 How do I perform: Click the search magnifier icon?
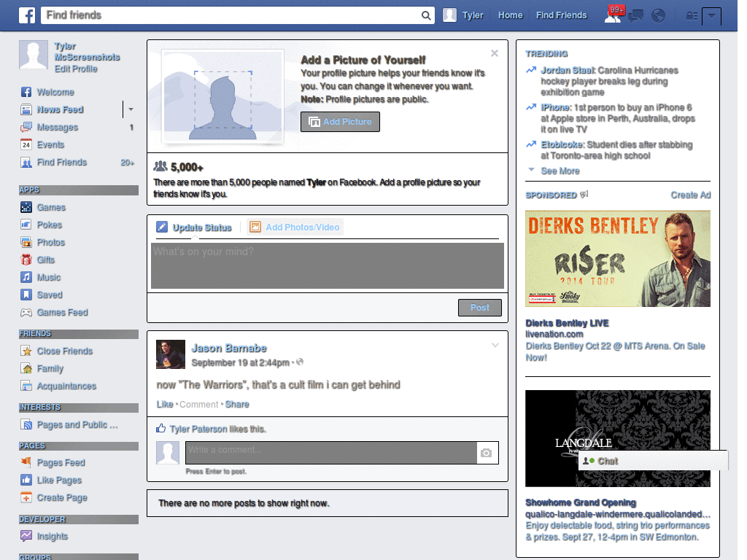(426, 15)
